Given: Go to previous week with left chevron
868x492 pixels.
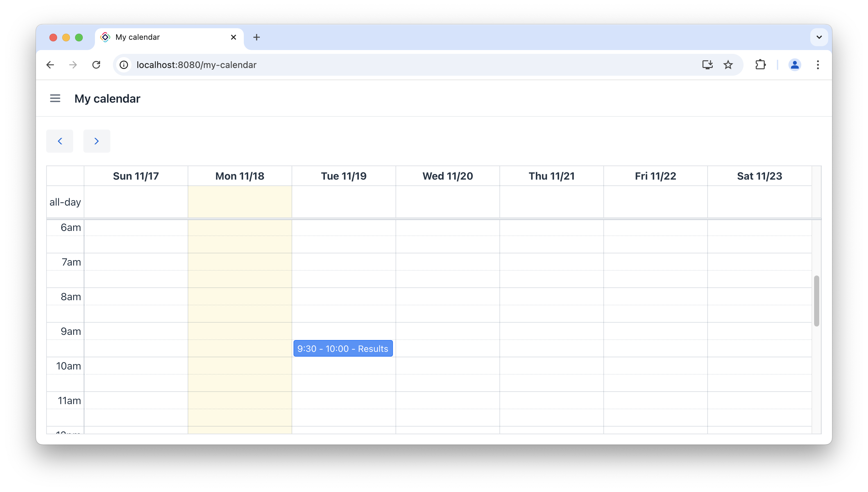Looking at the screenshot, I should coord(60,141).
